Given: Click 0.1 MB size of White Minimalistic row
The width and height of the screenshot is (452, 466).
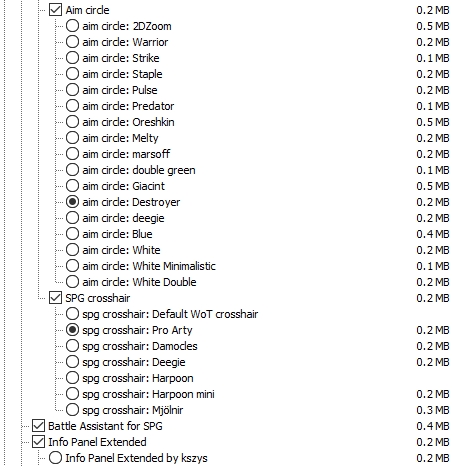Looking at the screenshot, I should click(x=433, y=266).
